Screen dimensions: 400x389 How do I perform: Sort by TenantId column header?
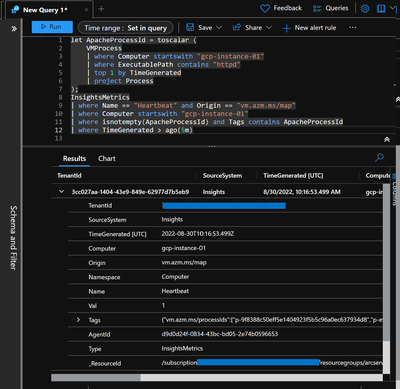69,176
